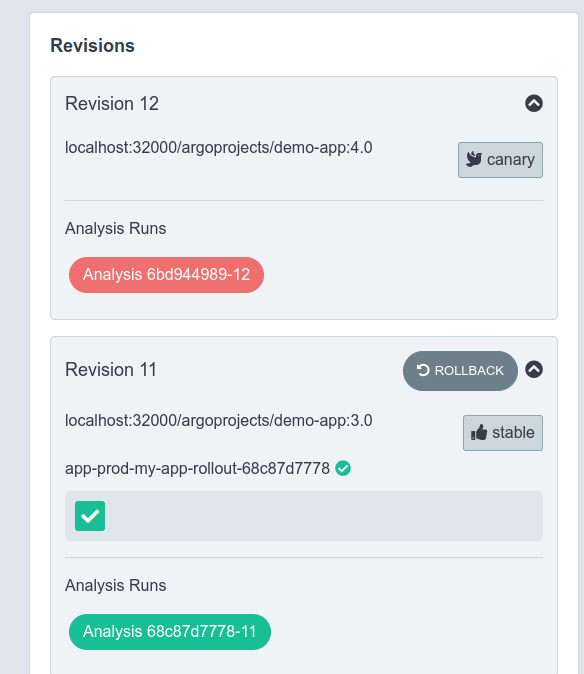Screen dimensions: 584x674
Task: Click the demo-app:3.0 image text
Action: pyautogui.click(x=219, y=420)
